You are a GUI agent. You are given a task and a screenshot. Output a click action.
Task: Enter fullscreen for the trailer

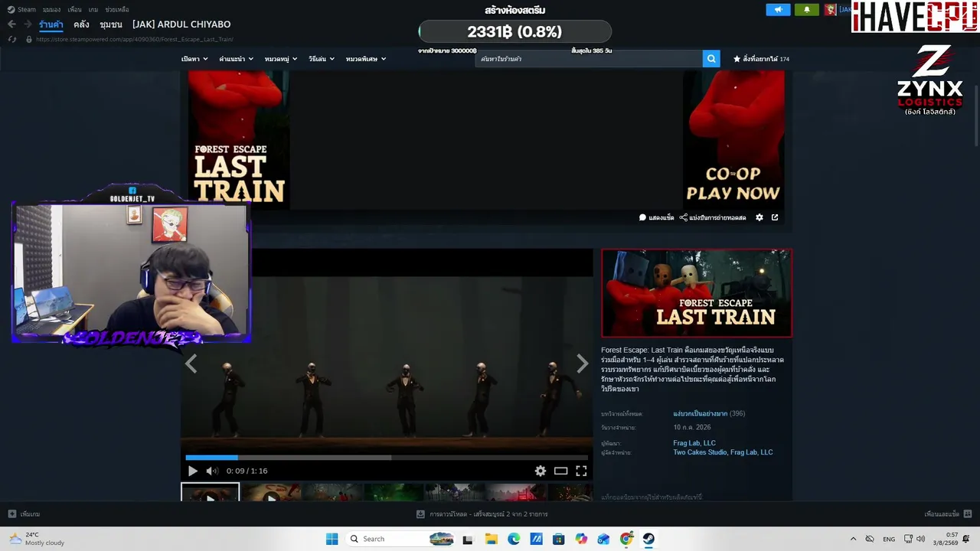pos(581,471)
